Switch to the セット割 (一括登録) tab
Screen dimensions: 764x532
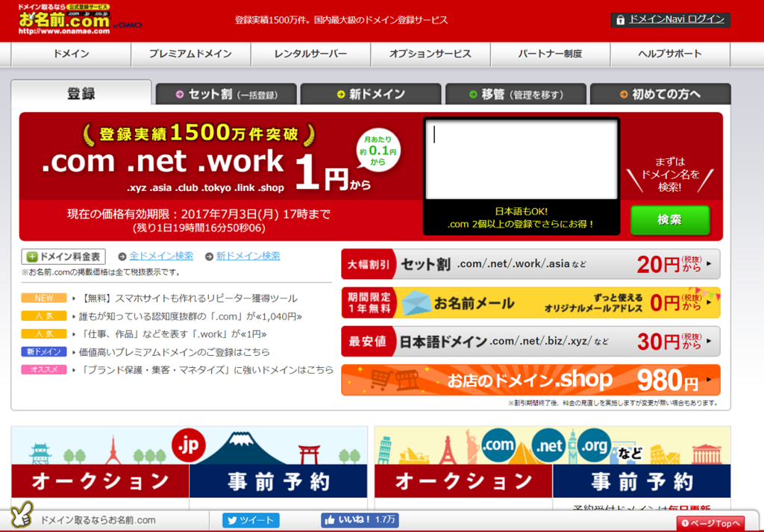pos(226,94)
